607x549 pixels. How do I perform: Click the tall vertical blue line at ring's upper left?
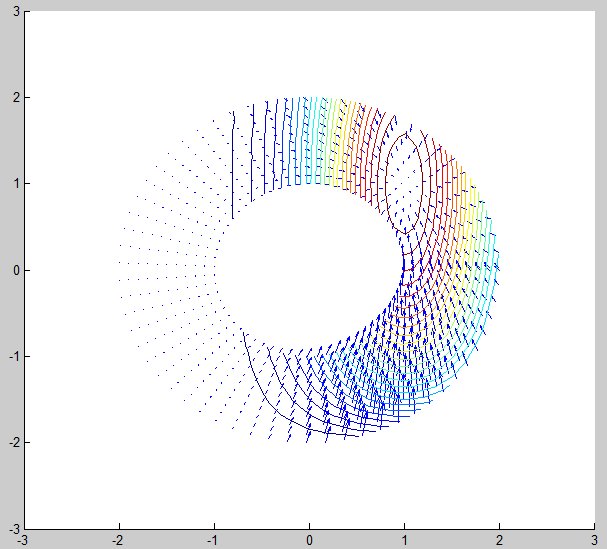(233, 165)
